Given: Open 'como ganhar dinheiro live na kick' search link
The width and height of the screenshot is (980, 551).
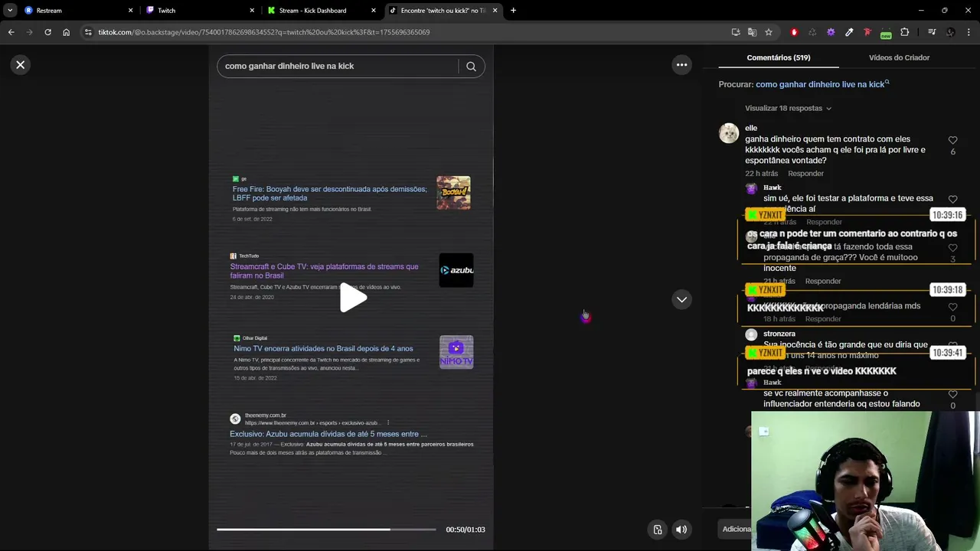Looking at the screenshot, I should 822,84.
